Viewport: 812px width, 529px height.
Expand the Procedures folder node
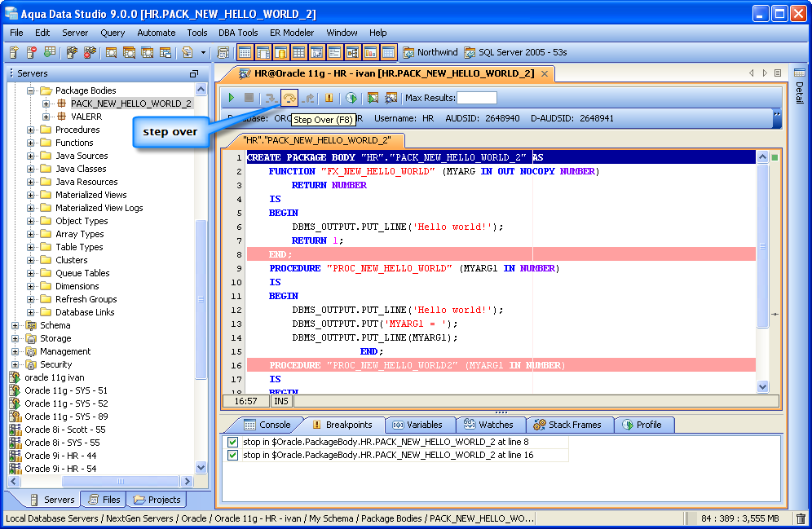click(x=31, y=130)
